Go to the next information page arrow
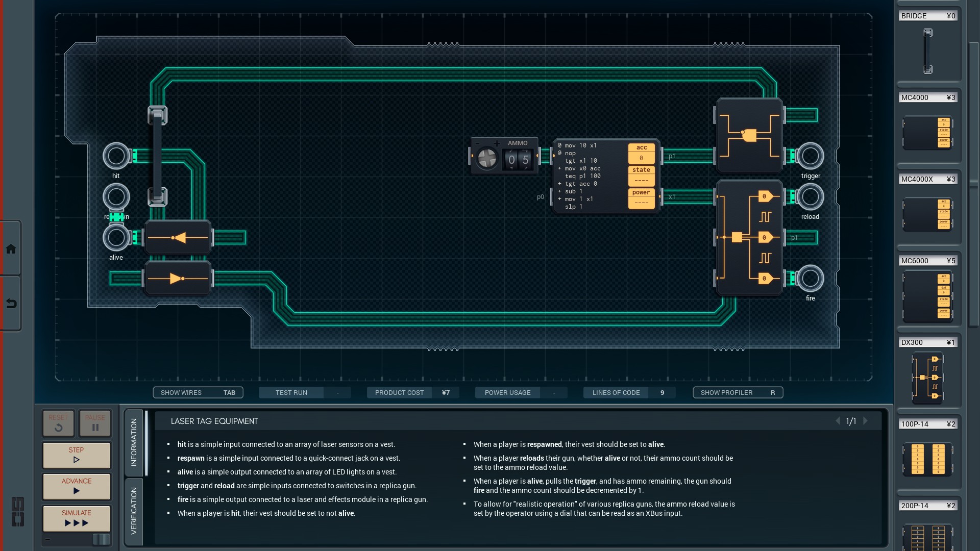980x551 pixels. tap(865, 421)
